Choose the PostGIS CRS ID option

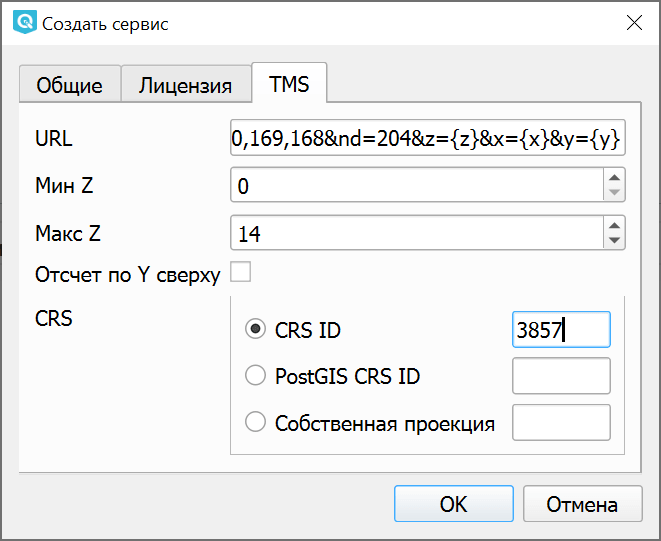[x=256, y=376]
